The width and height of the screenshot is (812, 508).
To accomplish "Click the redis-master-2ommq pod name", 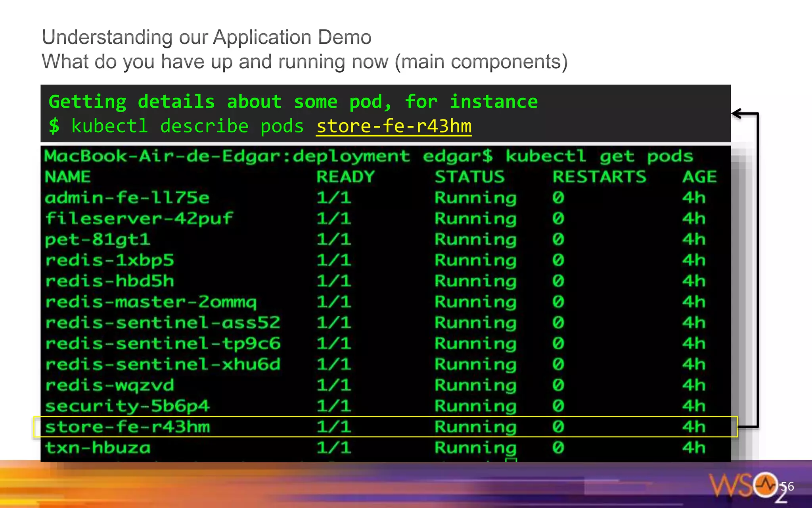I will [151, 302].
